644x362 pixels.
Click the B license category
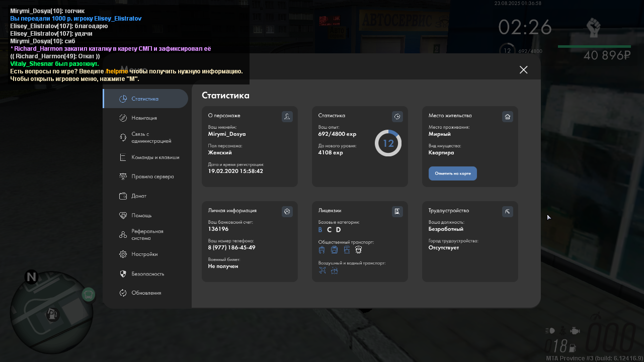(x=320, y=230)
